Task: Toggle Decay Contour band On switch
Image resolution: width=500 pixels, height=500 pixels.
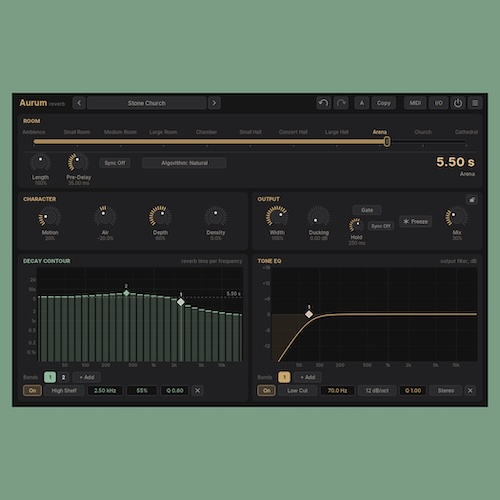Action: [32, 390]
